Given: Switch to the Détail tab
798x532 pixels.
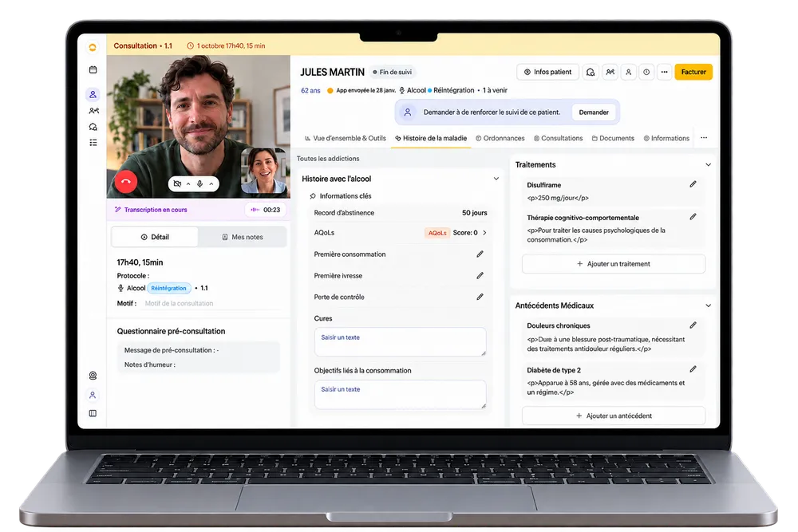Looking at the screenshot, I should coord(155,237).
